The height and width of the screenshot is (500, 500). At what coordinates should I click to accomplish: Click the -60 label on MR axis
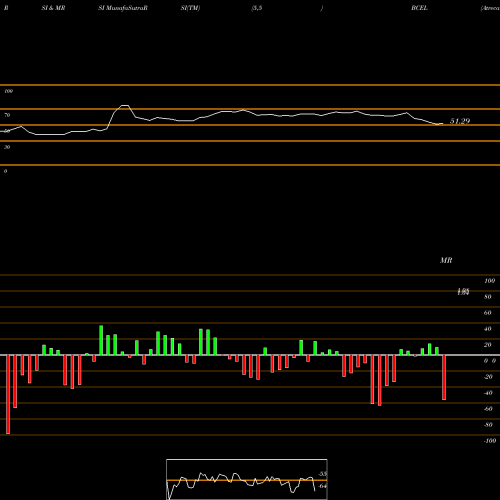488,409
